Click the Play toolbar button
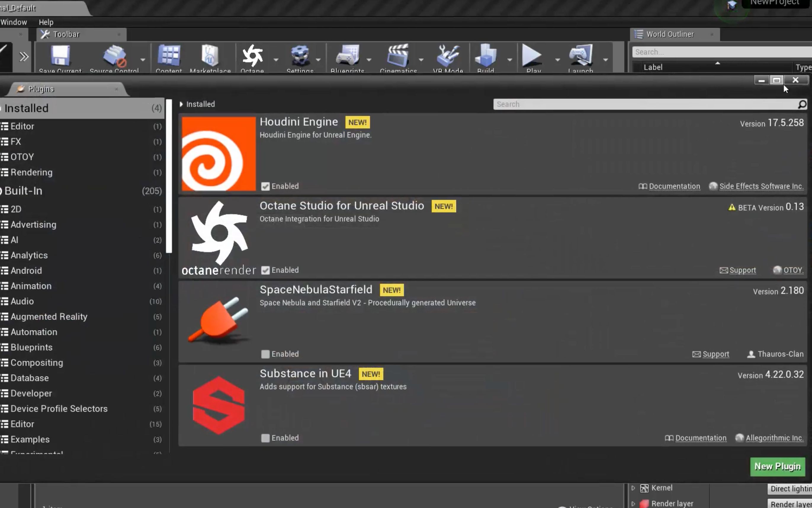812x508 pixels. click(532, 56)
